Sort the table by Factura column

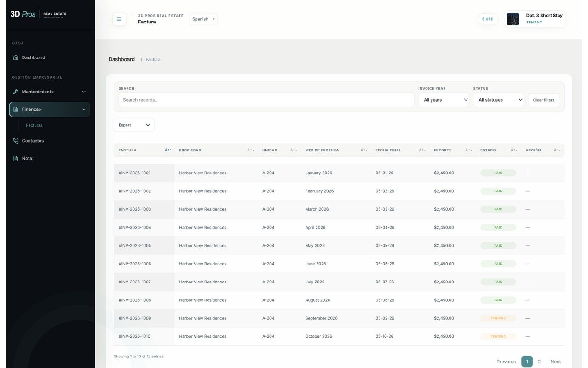click(x=168, y=150)
